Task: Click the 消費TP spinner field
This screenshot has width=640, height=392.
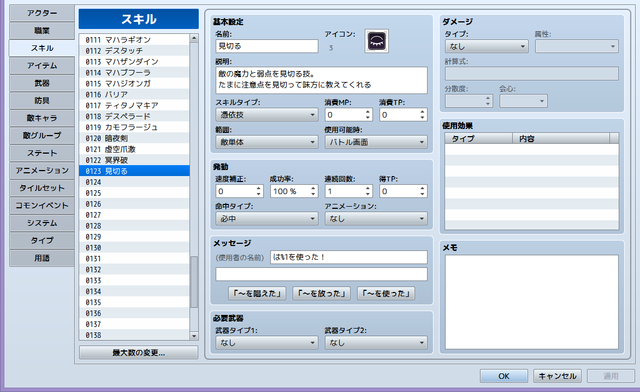Action: point(403,115)
